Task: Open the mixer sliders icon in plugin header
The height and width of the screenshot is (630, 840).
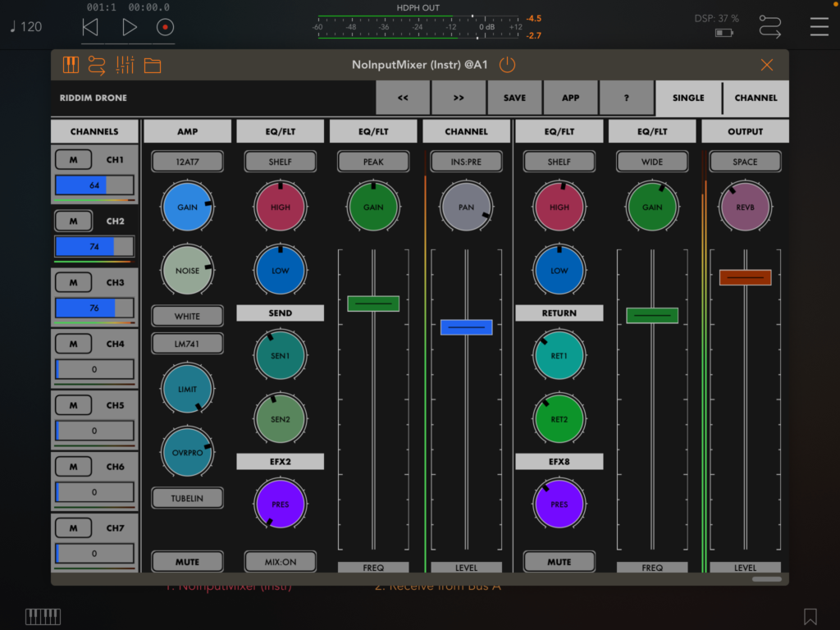Action: (x=125, y=65)
